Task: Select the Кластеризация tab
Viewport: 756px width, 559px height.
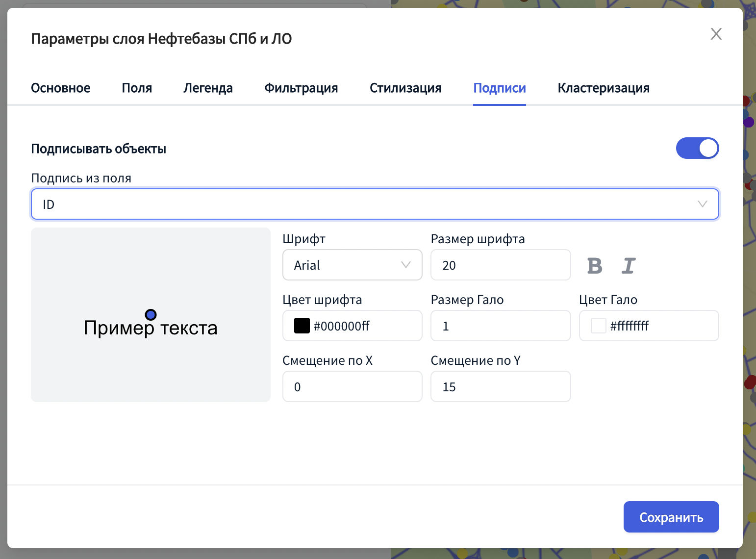Action: (604, 88)
